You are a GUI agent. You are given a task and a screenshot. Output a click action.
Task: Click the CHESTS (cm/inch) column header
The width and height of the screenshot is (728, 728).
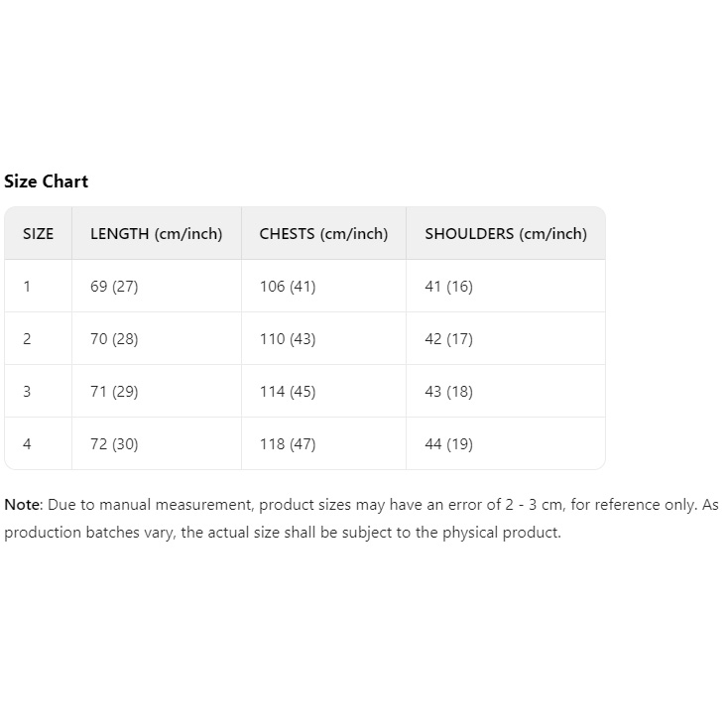323,234
